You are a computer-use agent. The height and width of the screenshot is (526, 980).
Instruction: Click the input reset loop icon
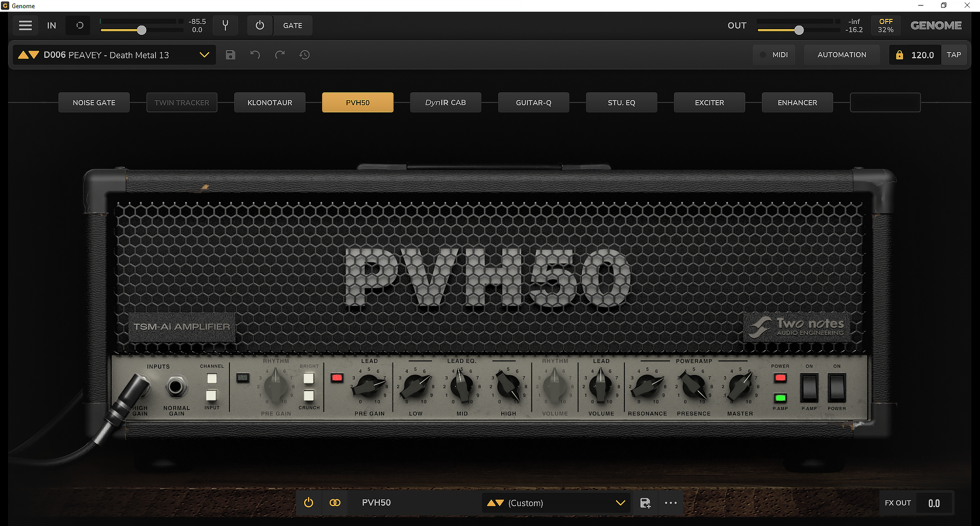click(x=80, y=26)
